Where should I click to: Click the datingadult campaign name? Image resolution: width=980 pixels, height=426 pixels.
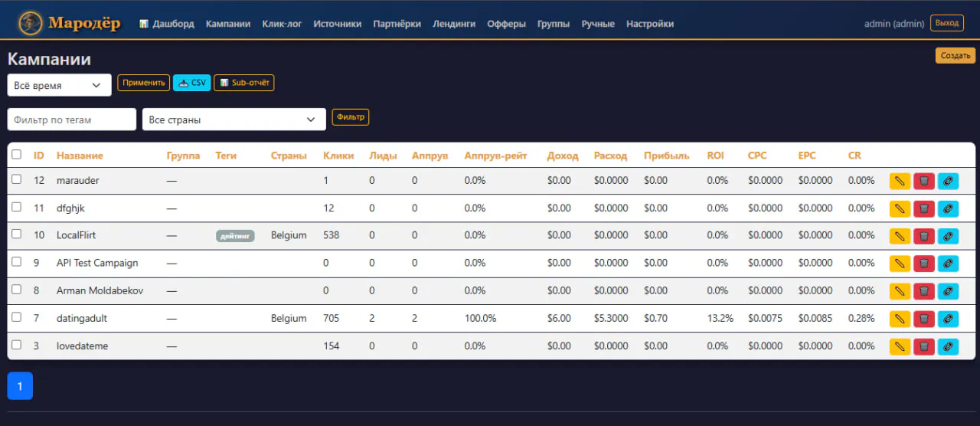(82, 318)
